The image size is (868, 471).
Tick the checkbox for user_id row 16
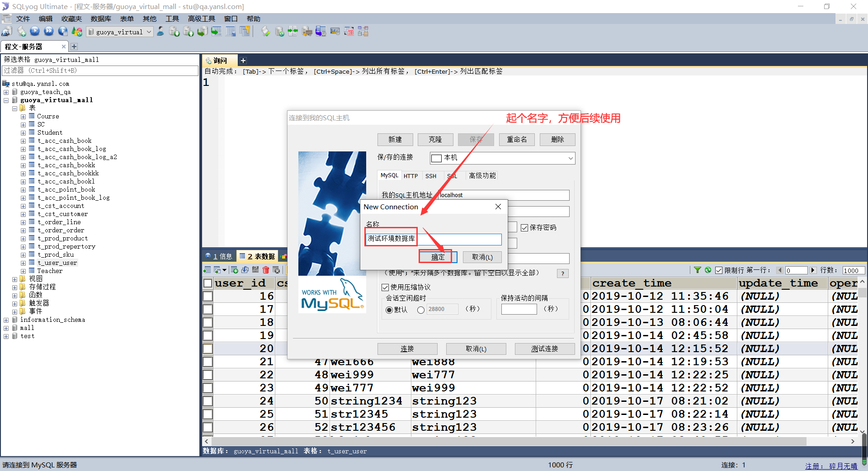[x=208, y=297]
